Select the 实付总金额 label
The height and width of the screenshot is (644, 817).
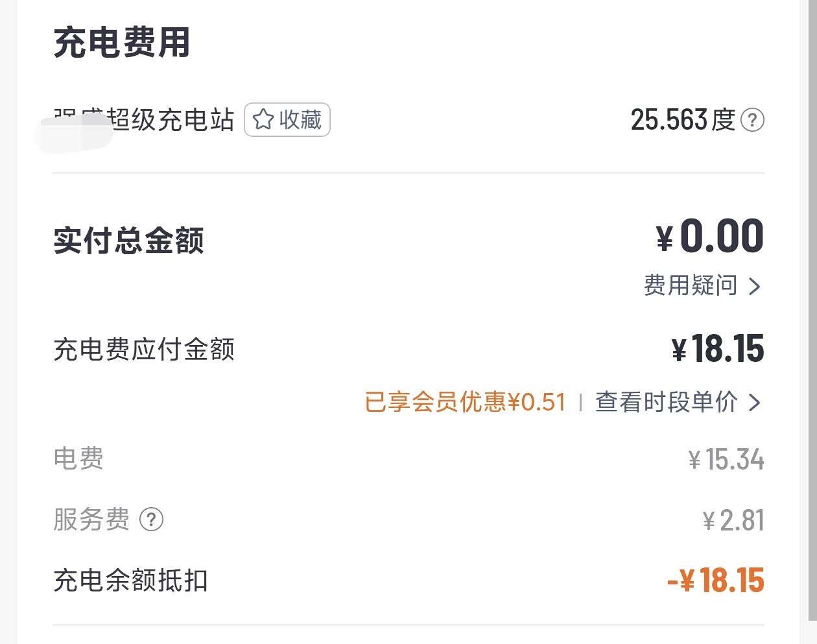(x=128, y=241)
